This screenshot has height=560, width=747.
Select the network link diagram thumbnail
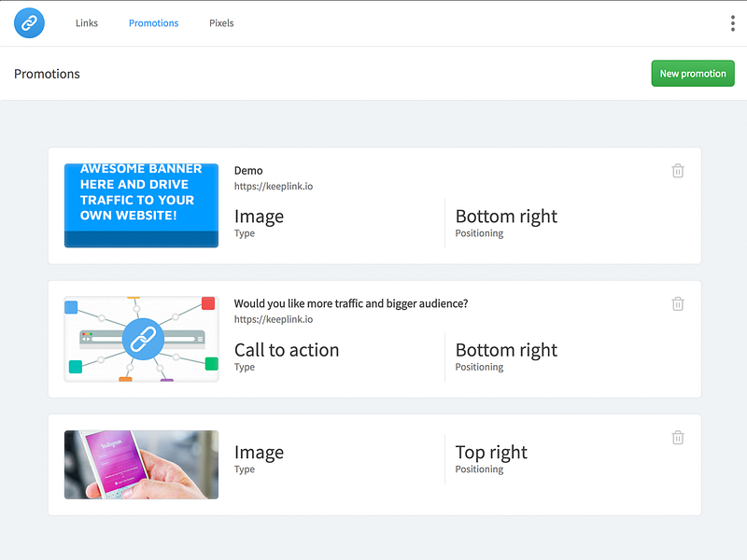point(141,339)
